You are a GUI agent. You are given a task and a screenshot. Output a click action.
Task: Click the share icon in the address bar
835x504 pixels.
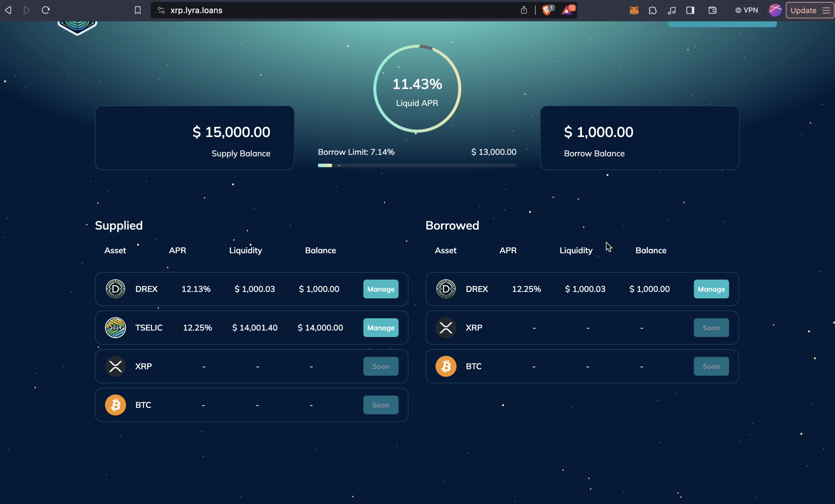(524, 10)
